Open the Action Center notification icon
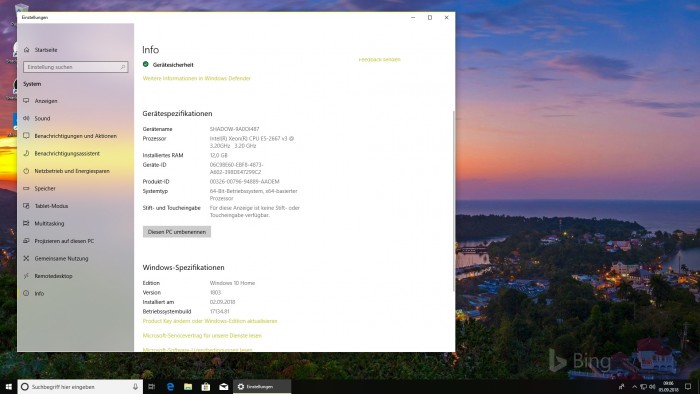 tap(688, 387)
